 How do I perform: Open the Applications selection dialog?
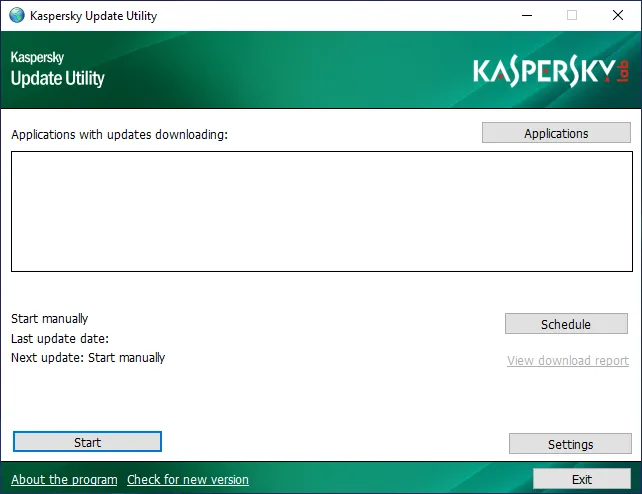coord(556,133)
